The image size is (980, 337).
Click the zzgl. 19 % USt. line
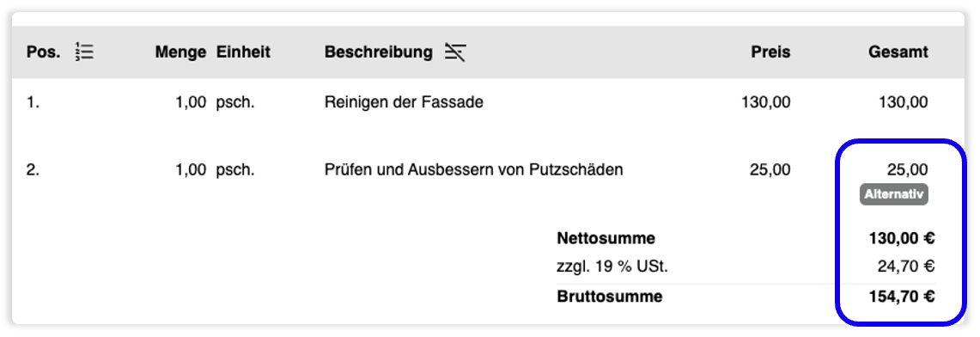coord(746,267)
